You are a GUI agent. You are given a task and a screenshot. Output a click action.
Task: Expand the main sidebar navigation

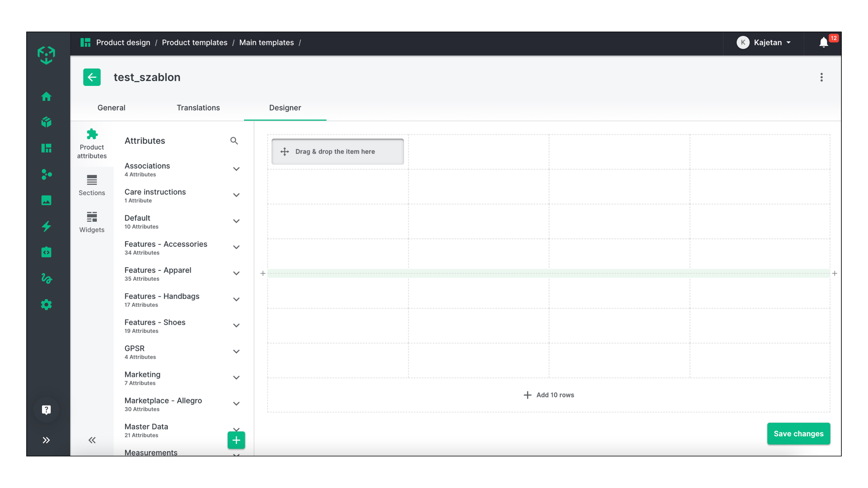46,440
